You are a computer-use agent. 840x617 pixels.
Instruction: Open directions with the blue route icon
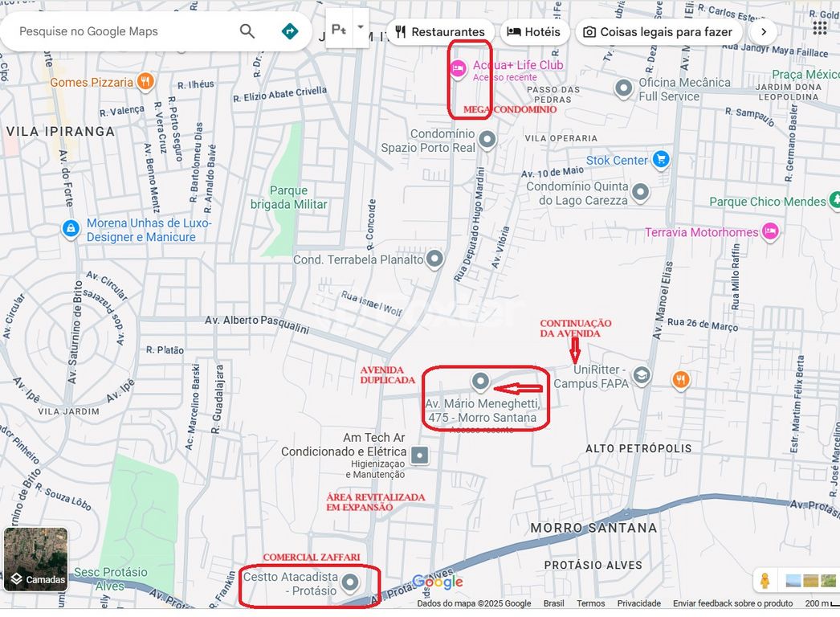pos(290,31)
